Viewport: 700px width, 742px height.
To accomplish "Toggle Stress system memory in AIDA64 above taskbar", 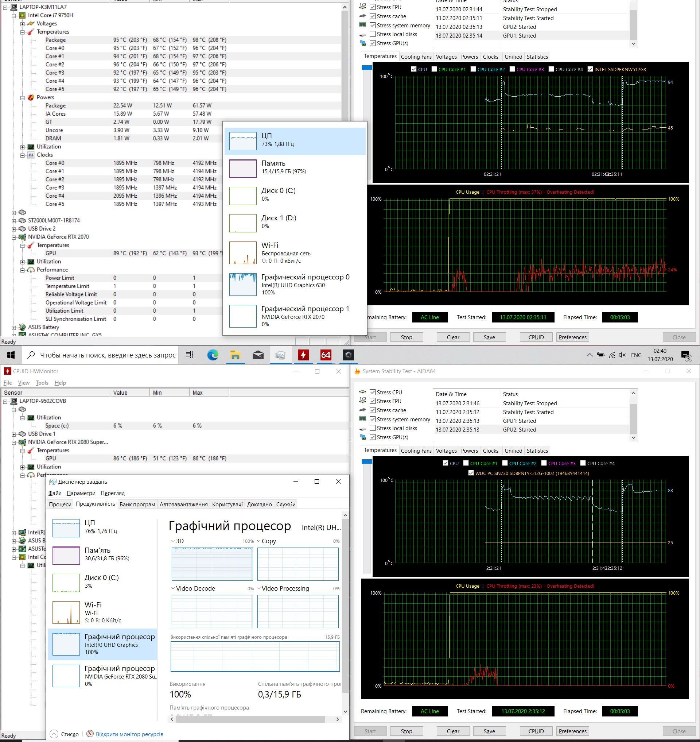I will 372,26.
